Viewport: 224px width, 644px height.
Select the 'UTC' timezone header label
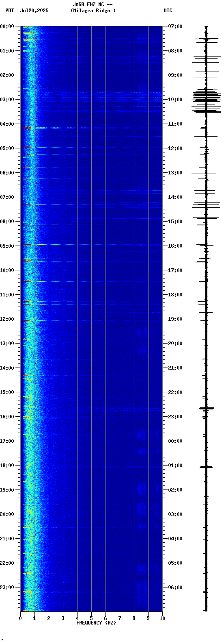(168, 11)
